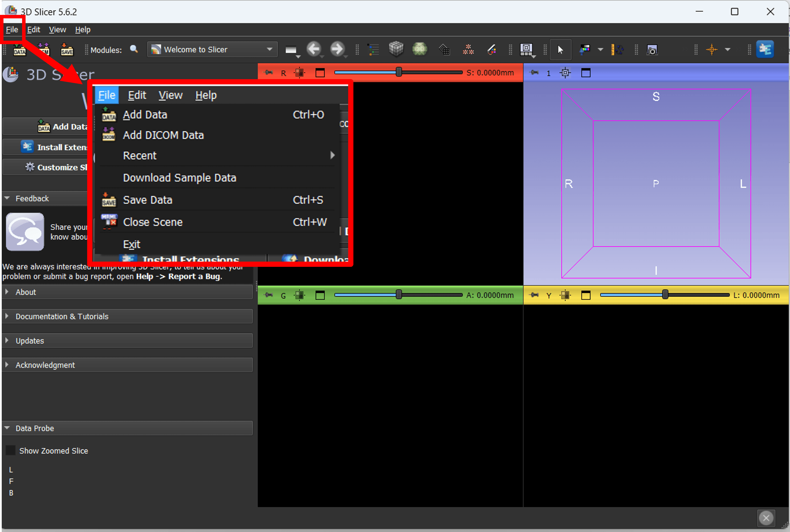Open the Transforms module grid icon
Screen dimensions: 790x532
444,50
